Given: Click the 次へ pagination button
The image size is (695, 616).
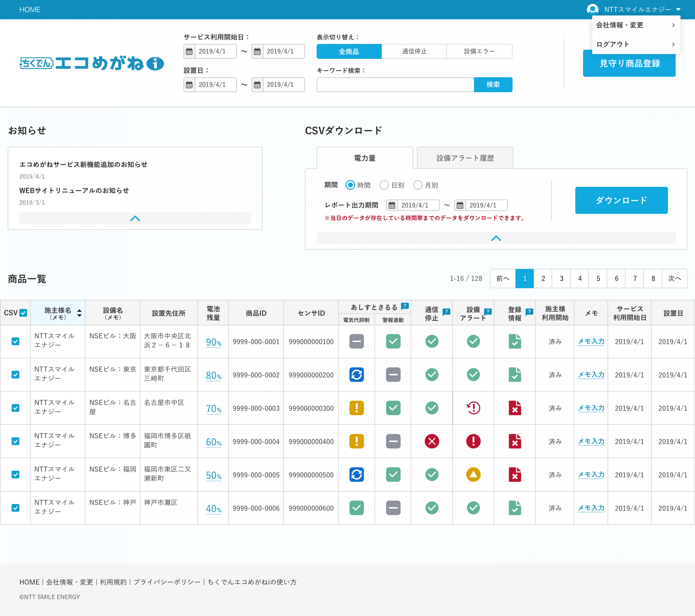Looking at the screenshot, I should pos(674,278).
